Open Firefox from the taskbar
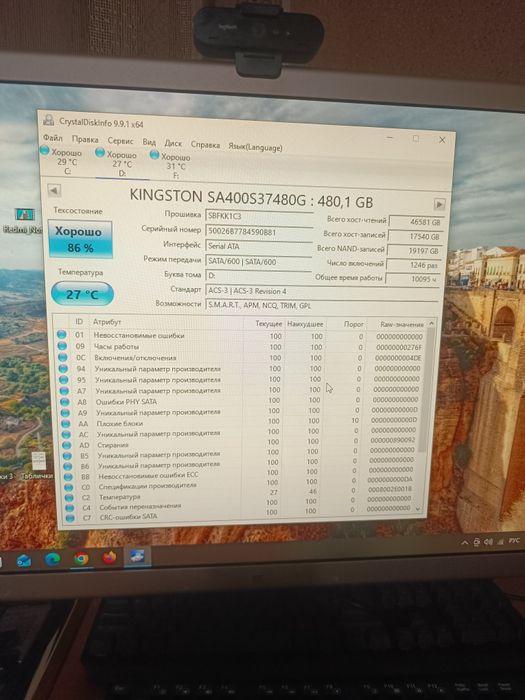This screenshot has height=700, width=525. pos(109,557)
